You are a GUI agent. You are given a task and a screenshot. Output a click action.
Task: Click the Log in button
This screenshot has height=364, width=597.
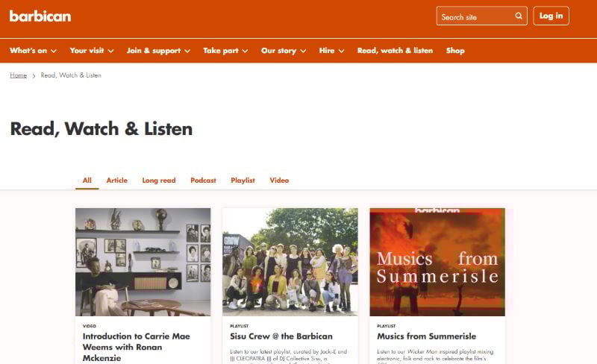(551, 16)
